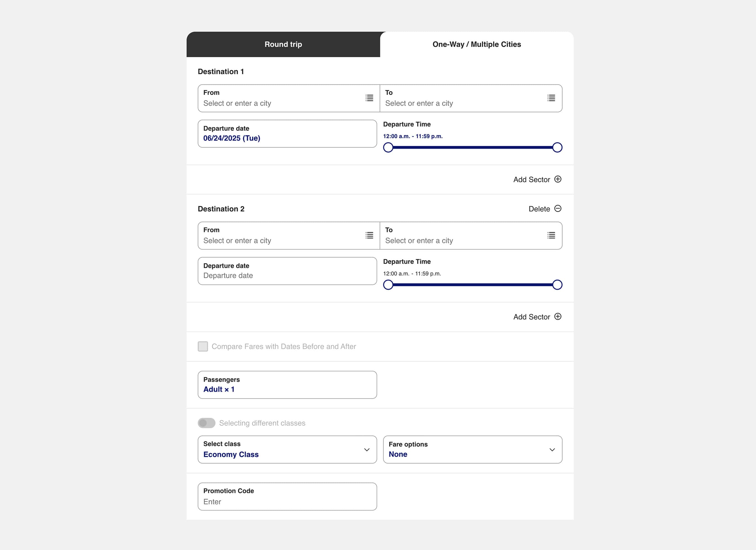This screenshot has width=756, height=550.
Task: Click plus icon of Add Sector under Destination 2
Action: (x=558, y=316)
